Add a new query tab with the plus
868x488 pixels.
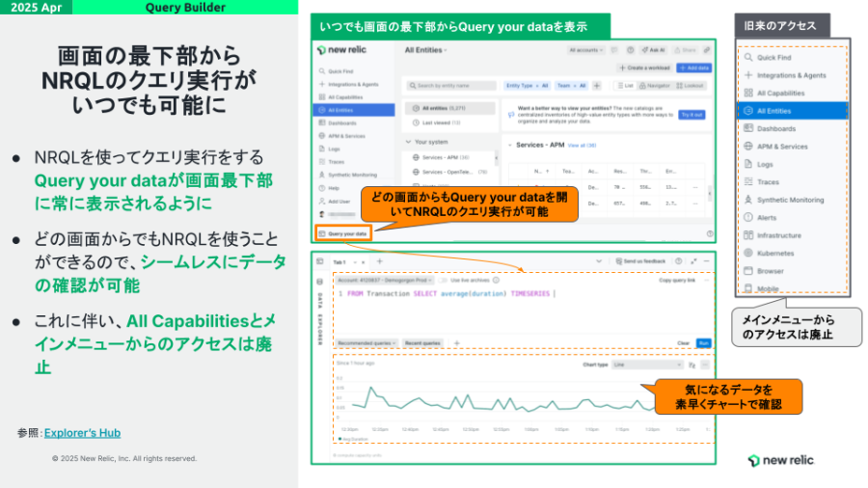[380, 261]
